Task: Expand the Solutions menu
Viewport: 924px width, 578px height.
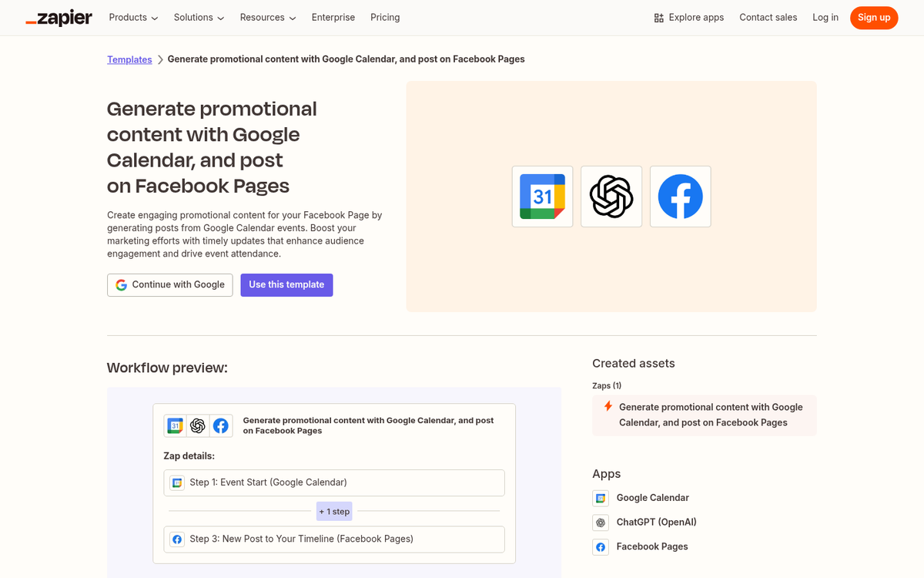Action: point(198,17)
